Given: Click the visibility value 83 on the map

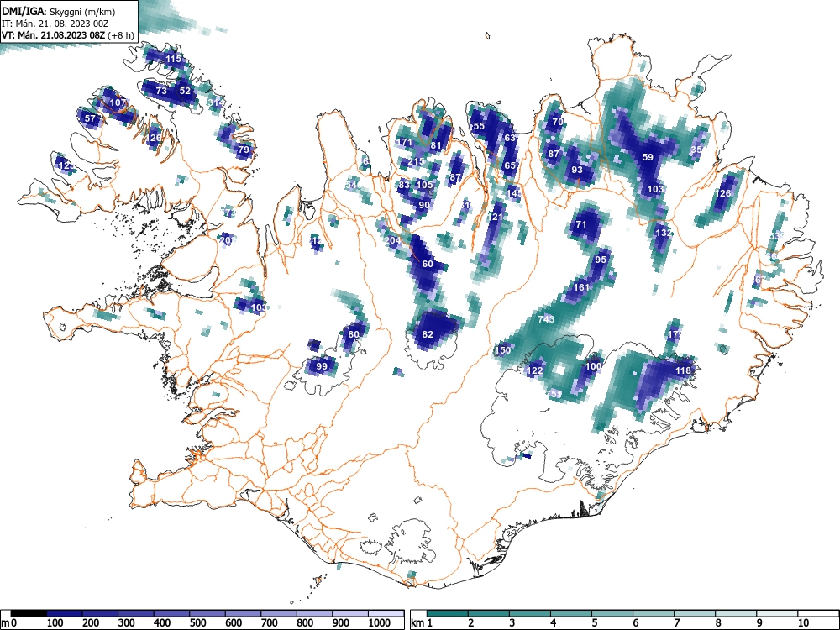Looking at the screenshot, I should coord(404,185).
